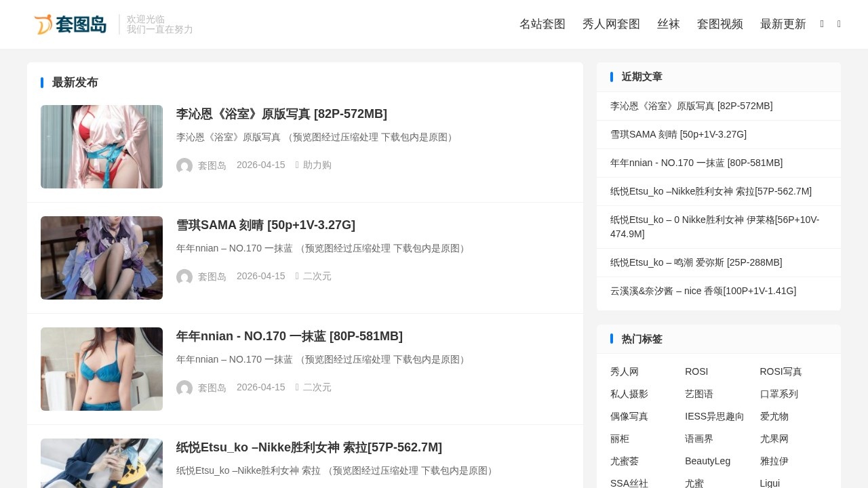Viewport: 868px width, 488px height.
Task: Click the 助力购 category link
Action: (317, 165)
